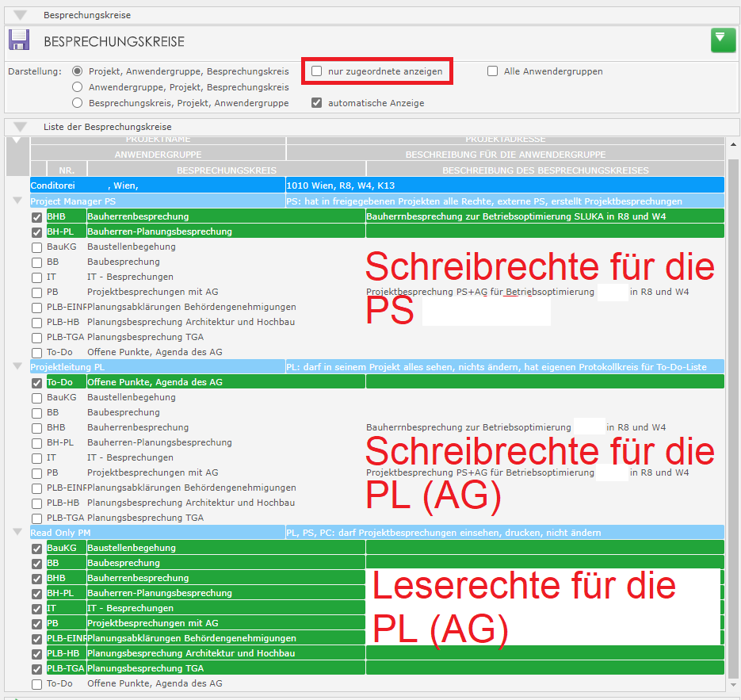
Task: Collapse the Liste der Besprechungskreise section
Action: tap(21, 127)
